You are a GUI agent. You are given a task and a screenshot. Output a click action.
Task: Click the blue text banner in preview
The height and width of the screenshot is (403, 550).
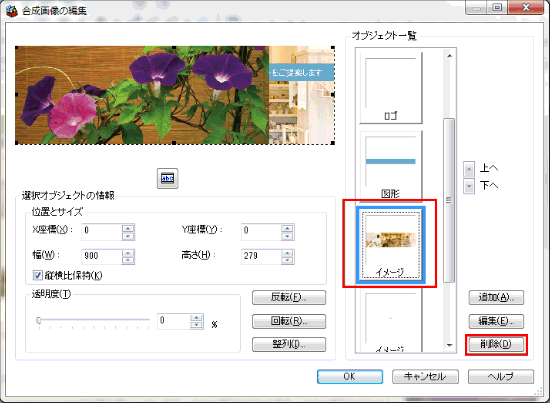(x=301, y=73)
